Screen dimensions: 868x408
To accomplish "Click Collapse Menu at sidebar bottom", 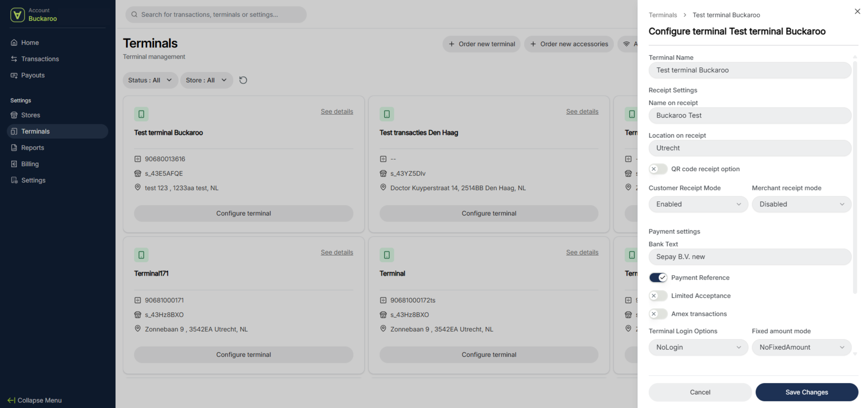I will point(34,400).
